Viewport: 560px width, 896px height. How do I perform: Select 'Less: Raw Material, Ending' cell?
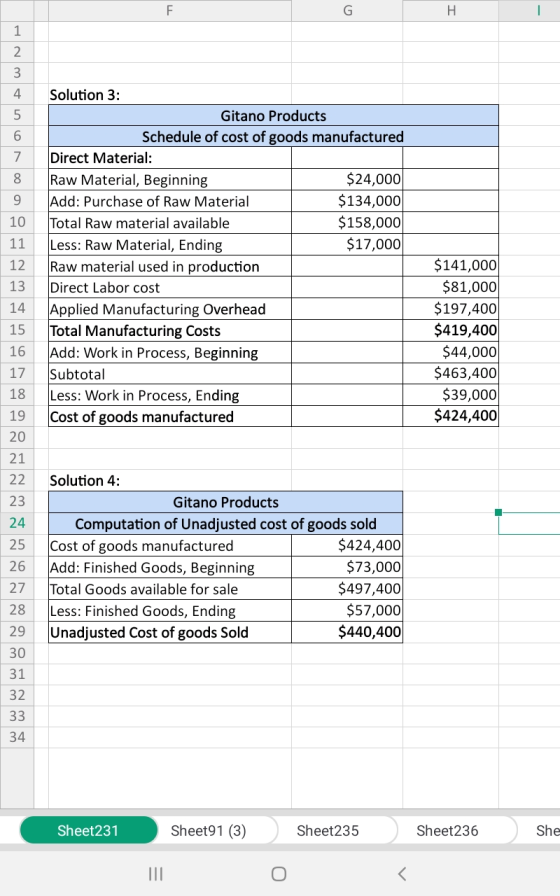[170, 245]
